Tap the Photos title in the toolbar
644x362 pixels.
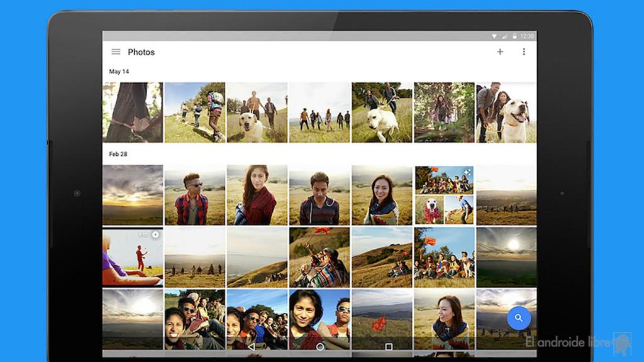[142, 52]
